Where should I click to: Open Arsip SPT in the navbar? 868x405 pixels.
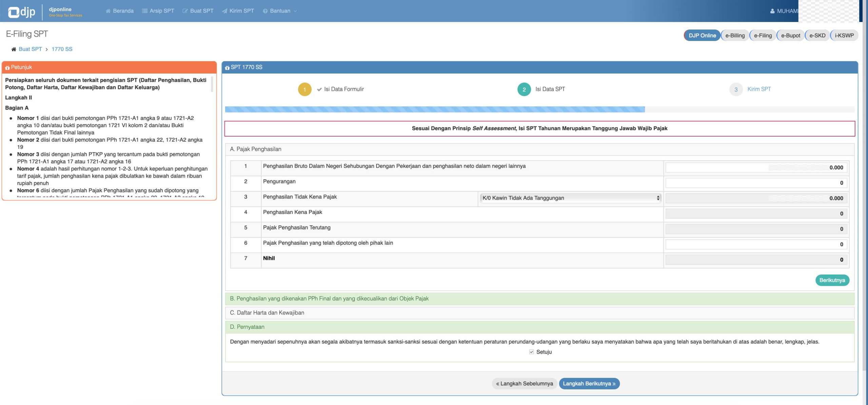coord(158,11)
